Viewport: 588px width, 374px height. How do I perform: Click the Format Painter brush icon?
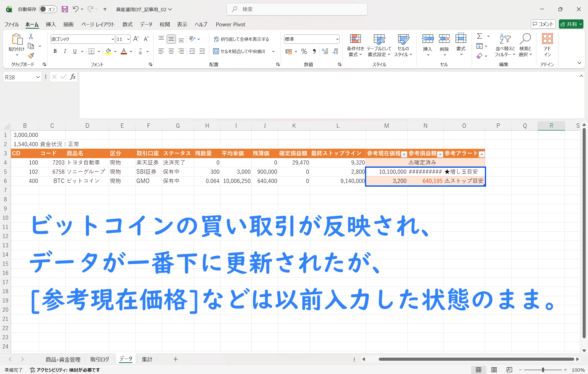pos(31,56)
